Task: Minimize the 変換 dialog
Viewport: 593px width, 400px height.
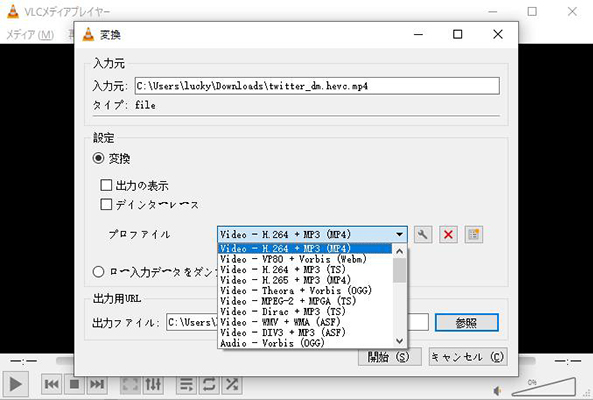Action: [418, 34]
